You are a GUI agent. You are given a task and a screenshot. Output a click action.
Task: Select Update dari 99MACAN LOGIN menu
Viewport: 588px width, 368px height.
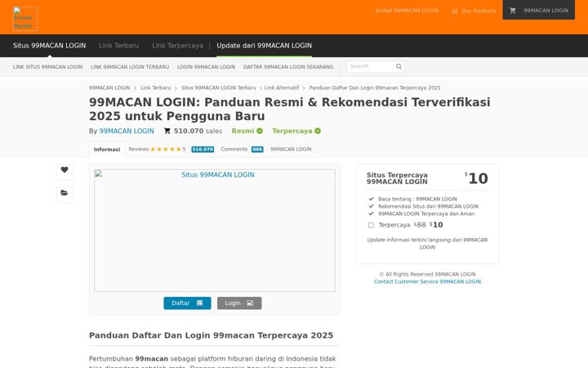coord(264,46)
